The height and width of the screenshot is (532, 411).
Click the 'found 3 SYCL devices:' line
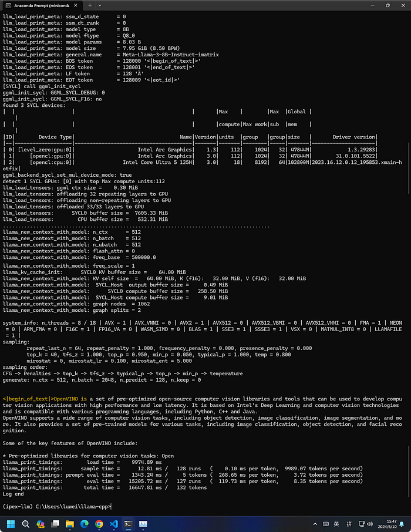pos(34,105)
